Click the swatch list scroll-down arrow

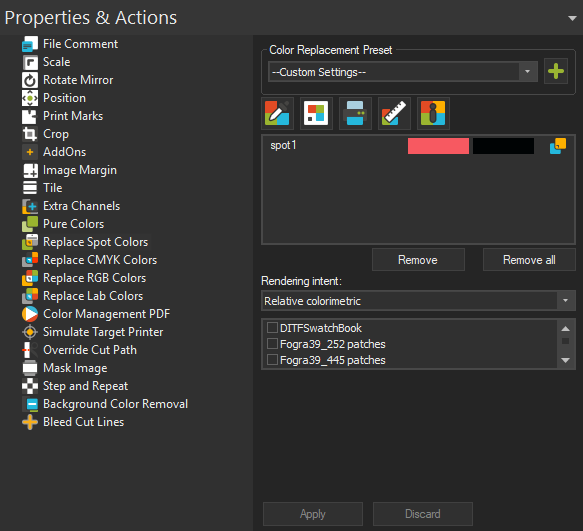click(566, 360)
